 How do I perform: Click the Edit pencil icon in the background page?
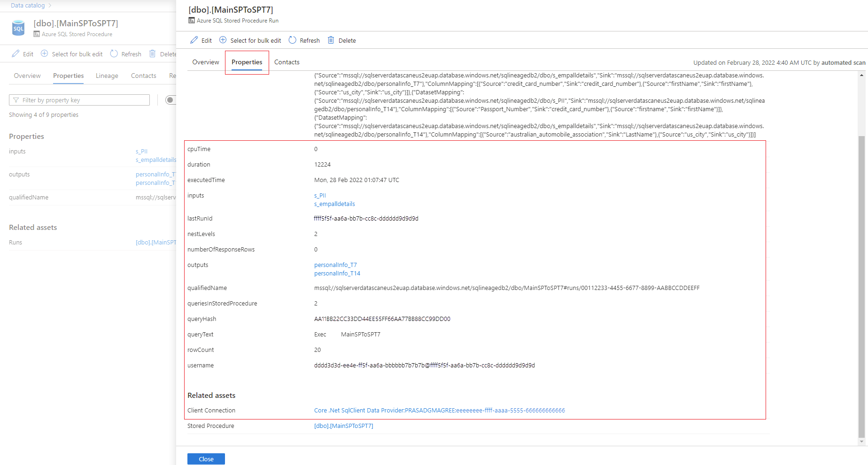pyautogui.click(x=15, y=53)
